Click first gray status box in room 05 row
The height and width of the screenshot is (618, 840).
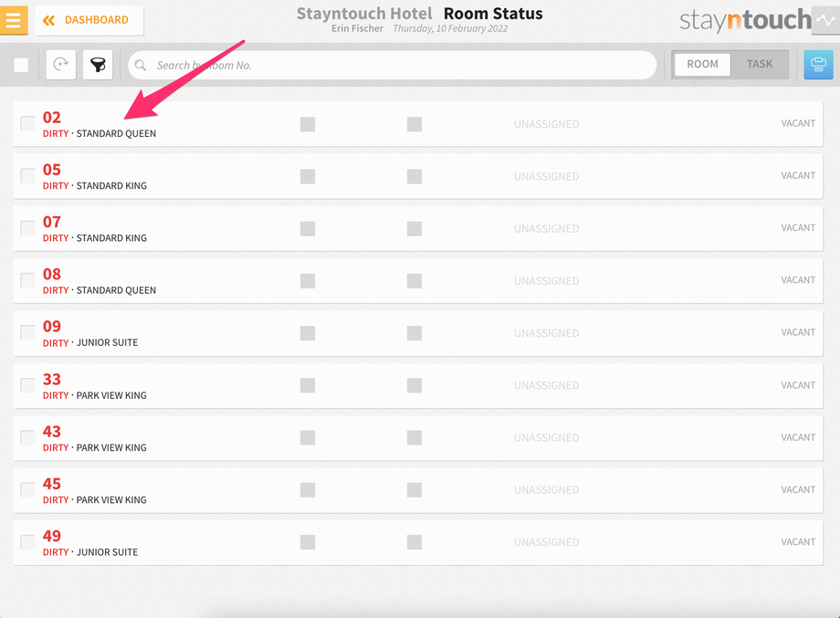pos(308,177)
